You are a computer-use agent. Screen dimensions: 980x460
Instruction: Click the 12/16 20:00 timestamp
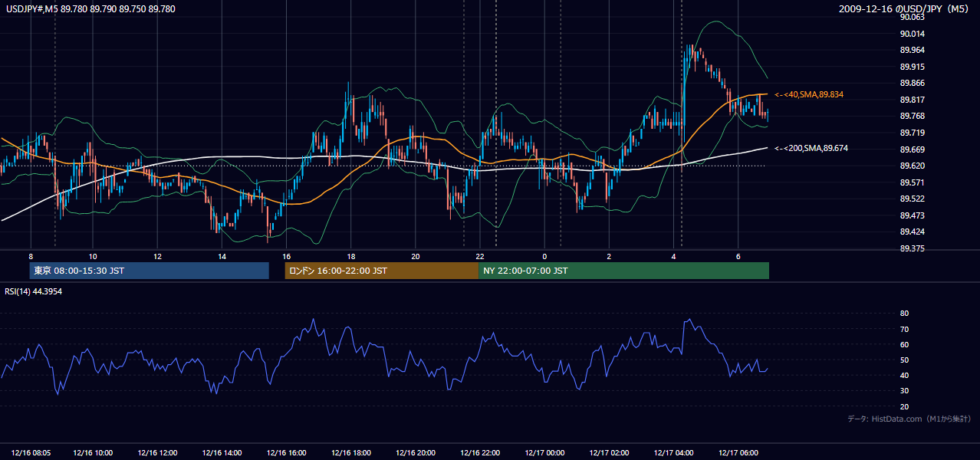[416, 453]
